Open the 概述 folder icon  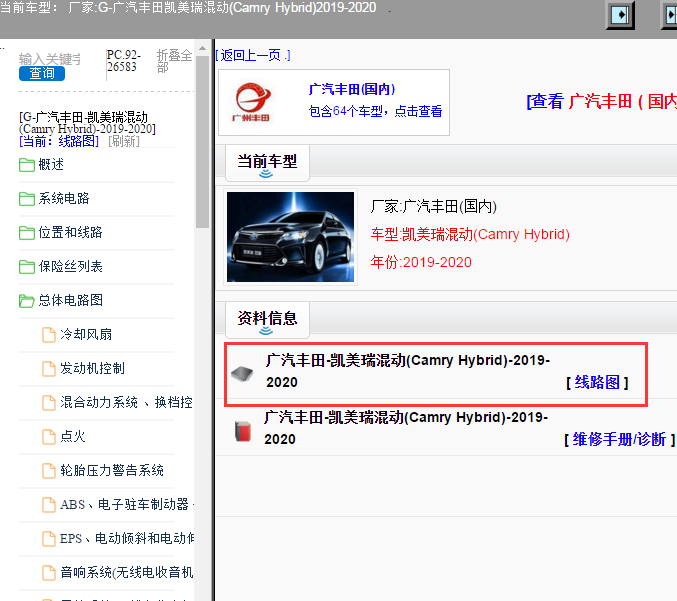pos(27,165)
